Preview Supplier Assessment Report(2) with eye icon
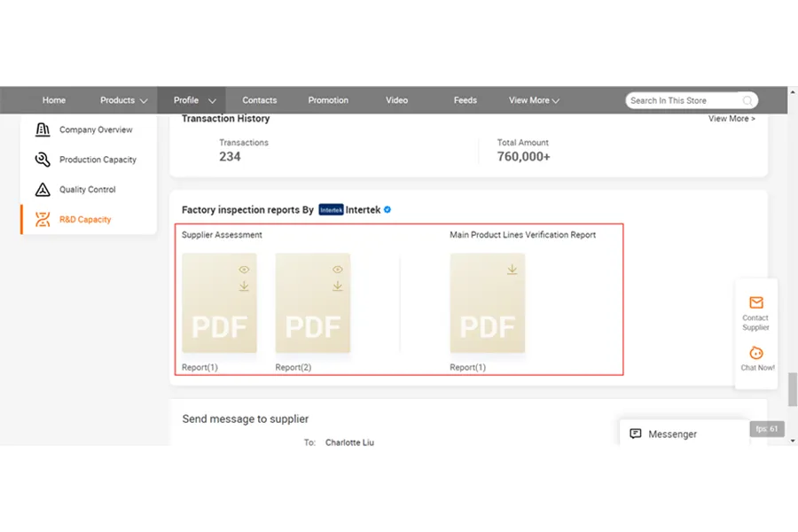798x532 pixels. click(x=337, y=270)
